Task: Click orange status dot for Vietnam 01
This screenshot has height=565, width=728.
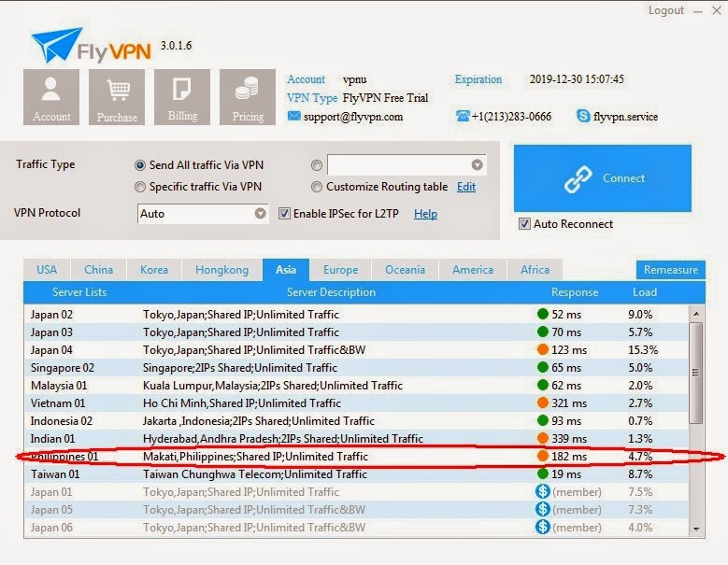Action: coord(543,403)
